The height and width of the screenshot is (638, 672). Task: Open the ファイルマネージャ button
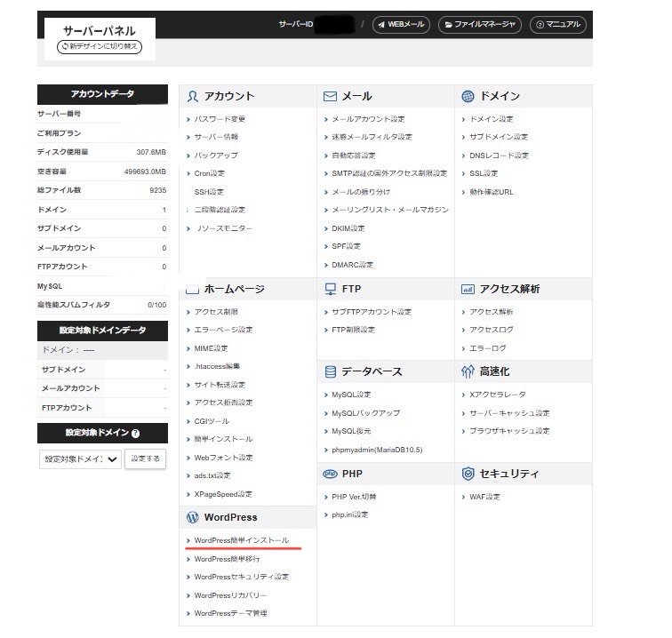[480, 25]
